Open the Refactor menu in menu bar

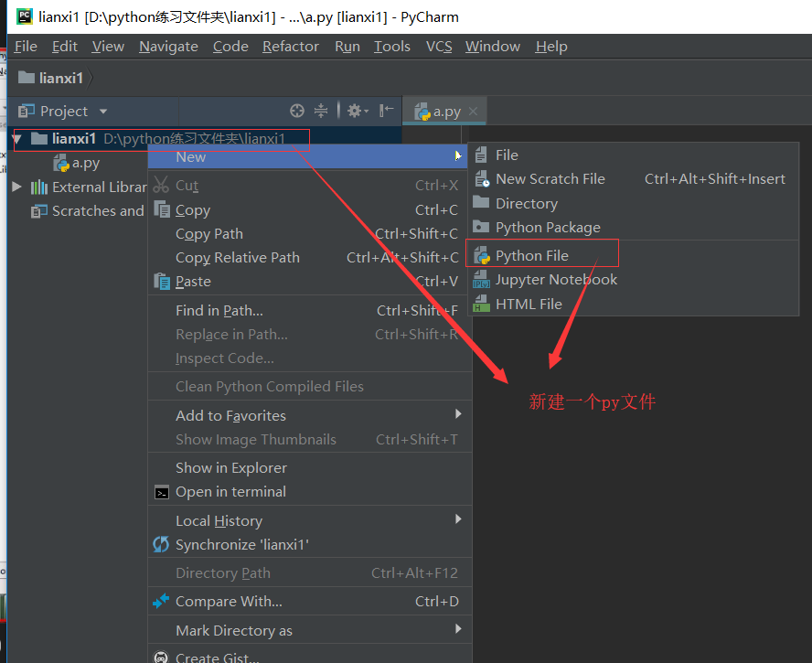pos(290,47)
